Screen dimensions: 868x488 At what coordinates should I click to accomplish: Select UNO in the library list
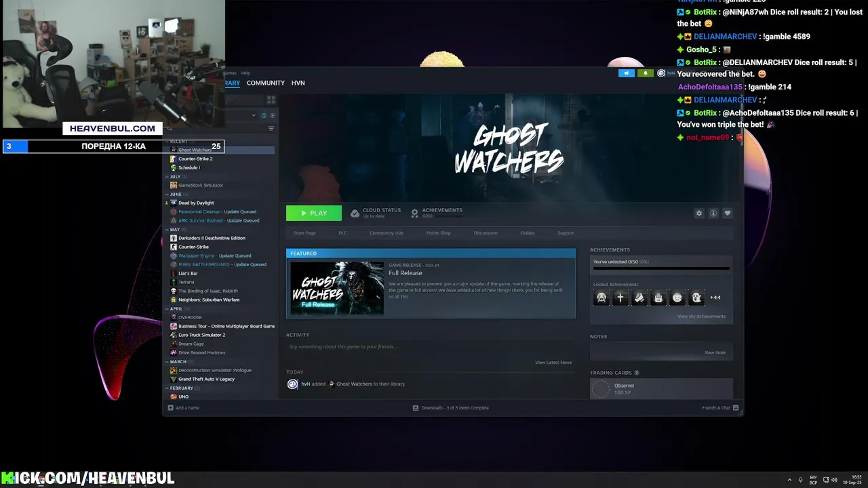coord(183,396)
